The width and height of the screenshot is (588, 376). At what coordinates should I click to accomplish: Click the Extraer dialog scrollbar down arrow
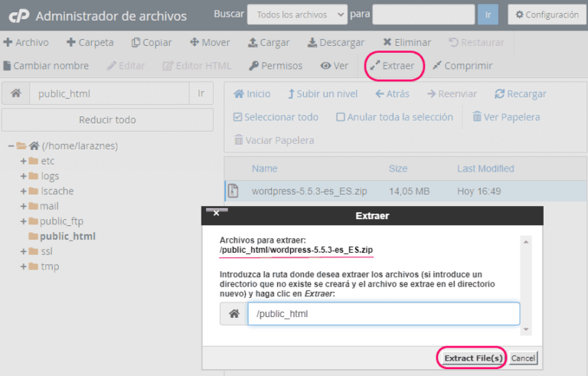tap(526, 329)
